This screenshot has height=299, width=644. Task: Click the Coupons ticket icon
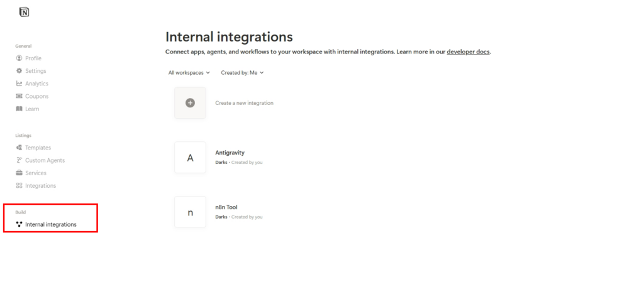pos(19,96)
